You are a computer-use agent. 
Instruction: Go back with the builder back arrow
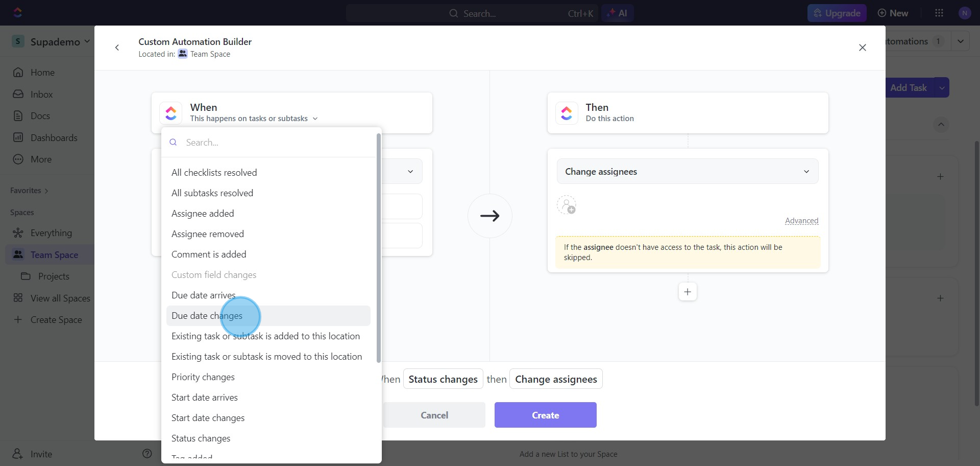click(x=117, y=48)
